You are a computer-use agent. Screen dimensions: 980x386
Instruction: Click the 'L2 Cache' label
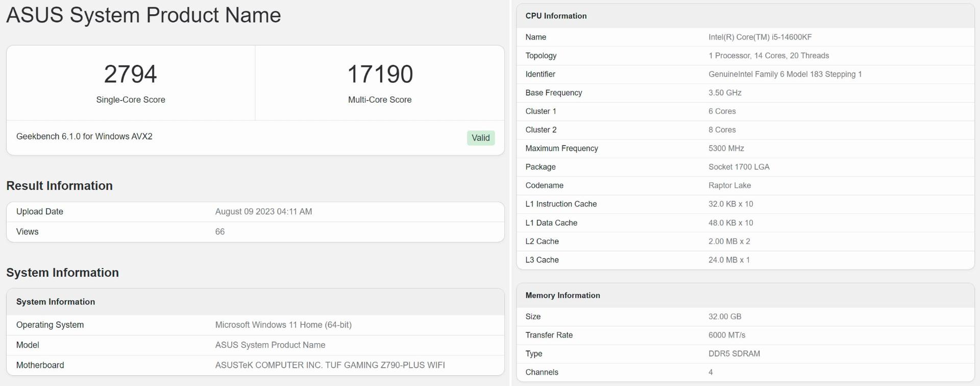pos(542,242)
